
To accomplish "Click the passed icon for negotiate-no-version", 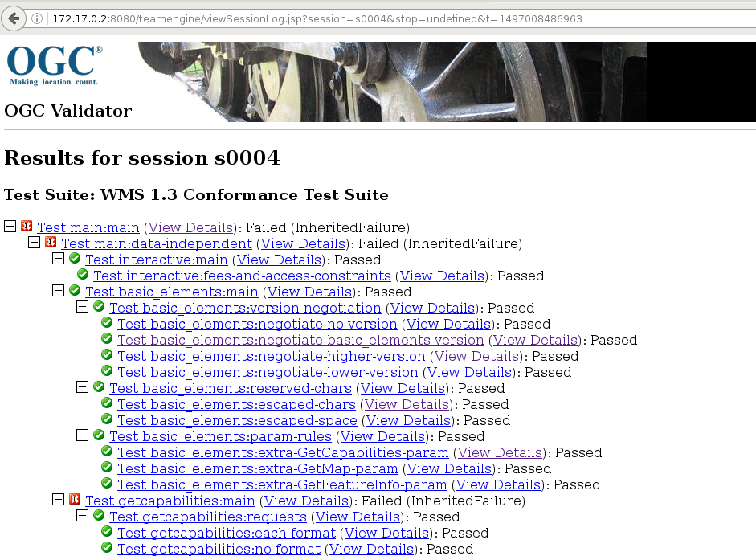I will tap(107, 323).
